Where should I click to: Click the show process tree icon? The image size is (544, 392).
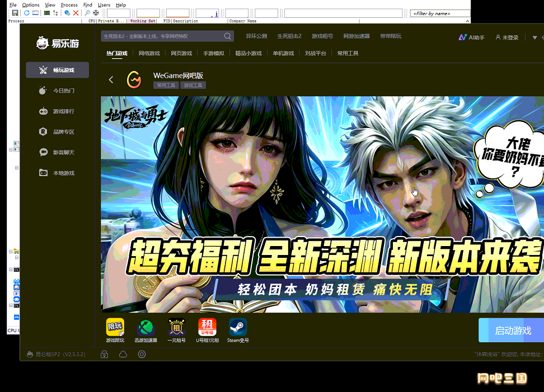(55, 13)
